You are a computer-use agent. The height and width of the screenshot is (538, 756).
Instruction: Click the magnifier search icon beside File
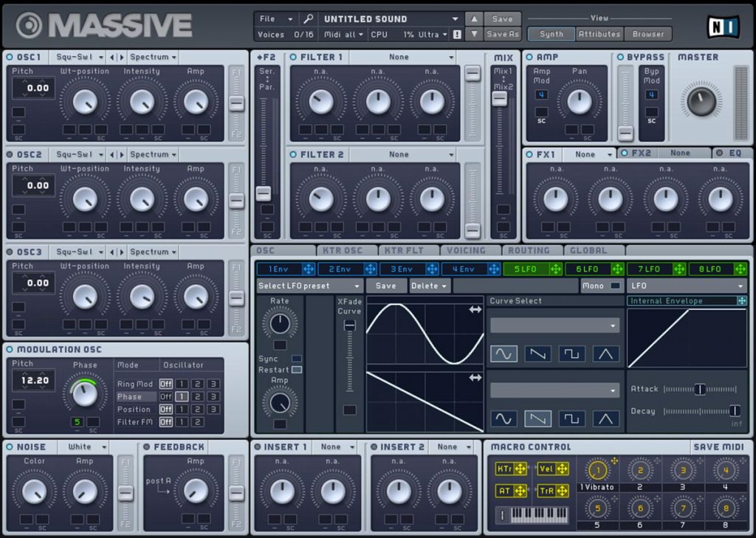pos(308,18)
